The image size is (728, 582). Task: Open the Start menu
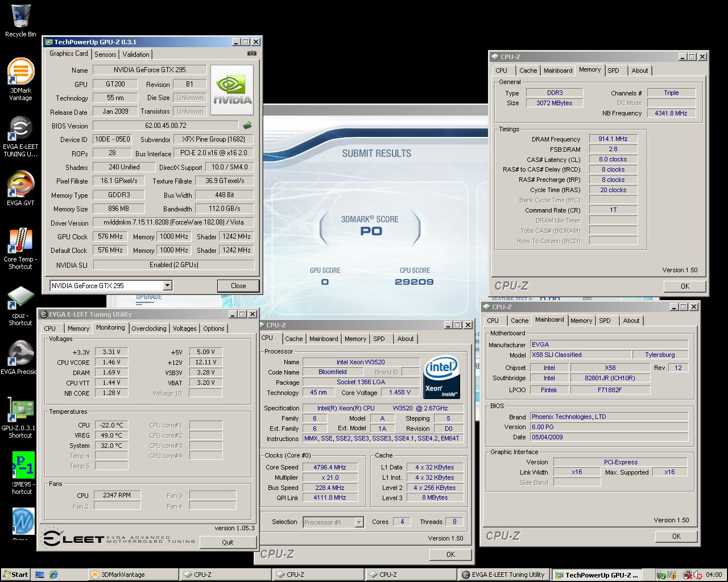coord(15,575)
